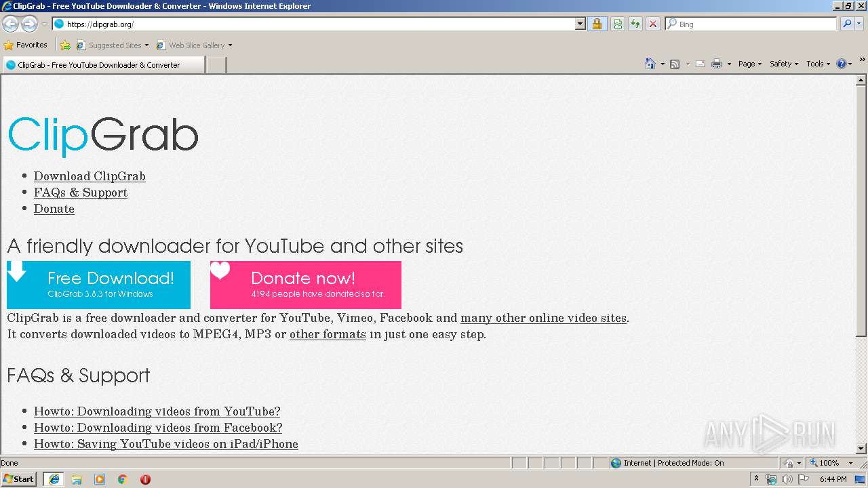
Task: Click the IE window title bar icon
Action: tap(7, 6)
